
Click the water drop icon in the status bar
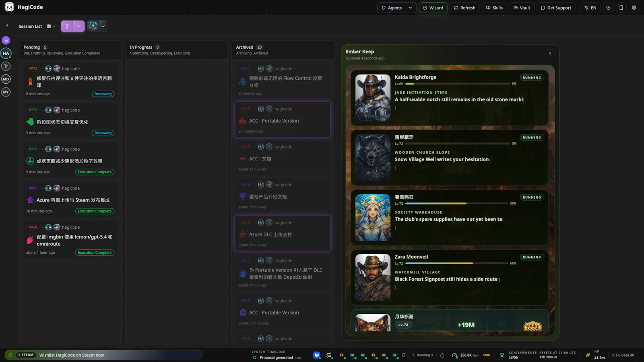click(x=442, y=355)
